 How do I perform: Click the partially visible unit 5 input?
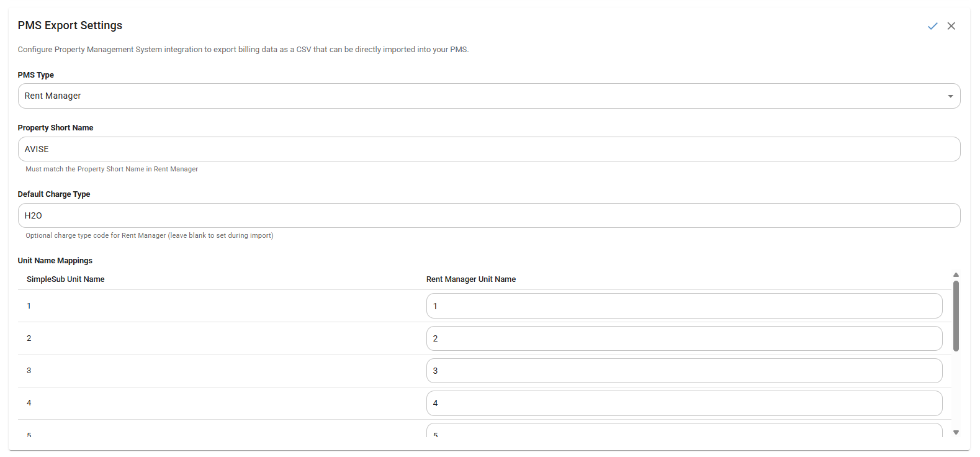(684, 432)
